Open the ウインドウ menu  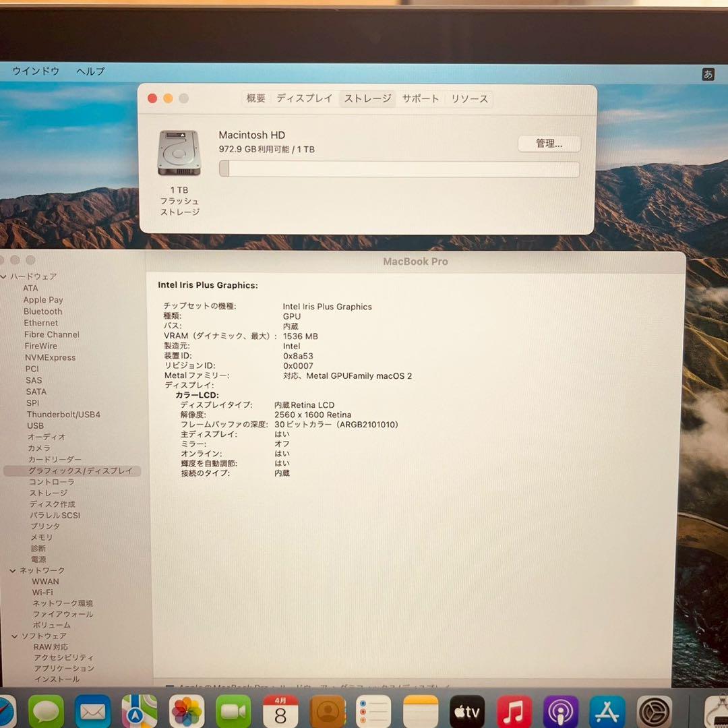click(36, 71)
